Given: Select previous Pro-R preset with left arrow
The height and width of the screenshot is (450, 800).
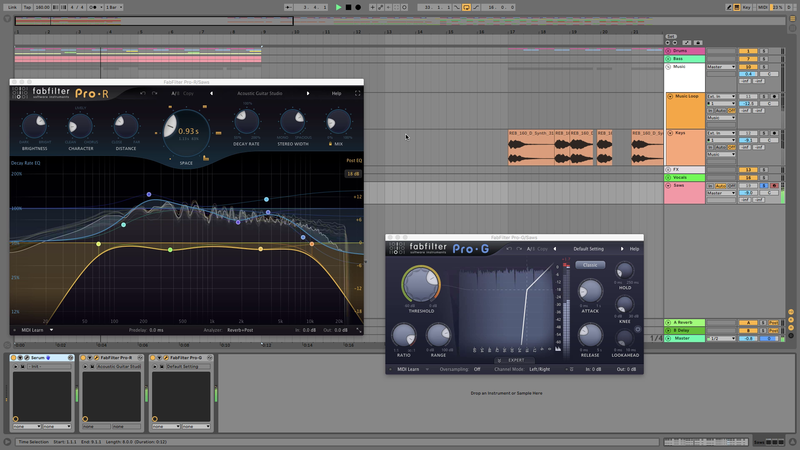Looking at the screenshot, I should coord(212,93).
